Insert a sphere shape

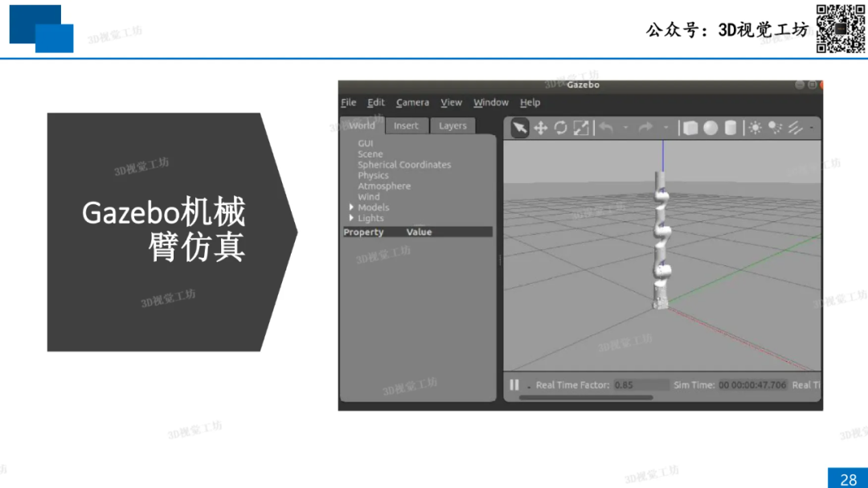coord(710,128)
